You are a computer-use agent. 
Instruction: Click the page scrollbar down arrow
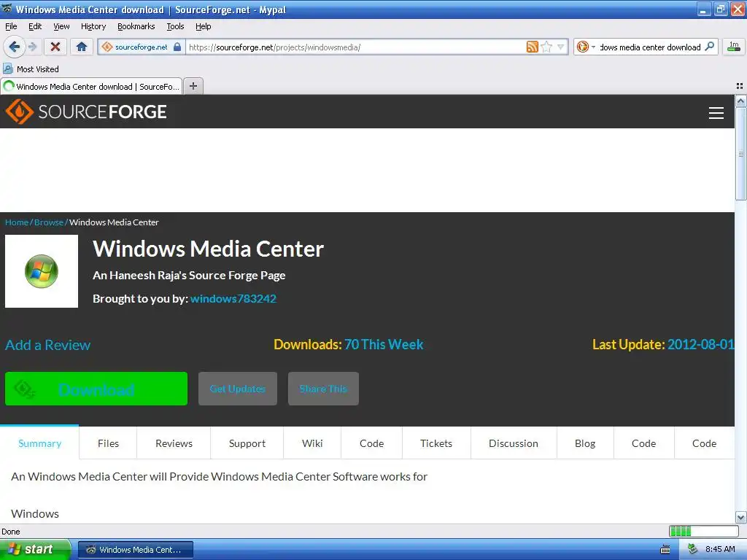[x=741, y=517]
